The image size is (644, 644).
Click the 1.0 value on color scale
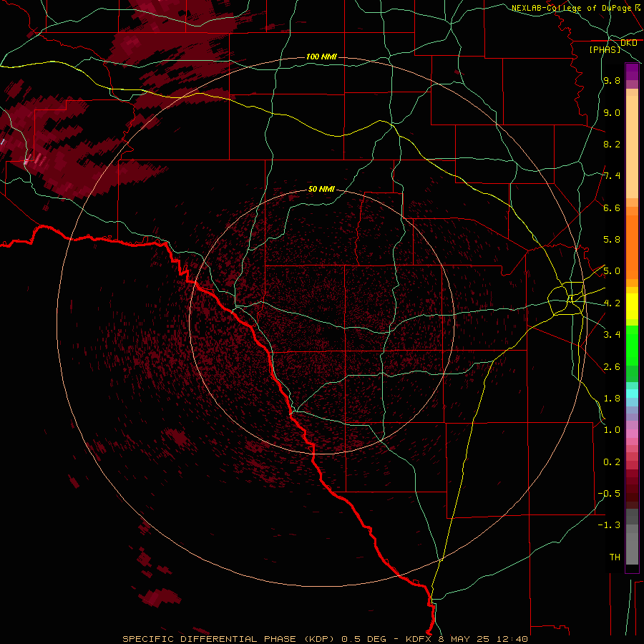pos(612,430)
